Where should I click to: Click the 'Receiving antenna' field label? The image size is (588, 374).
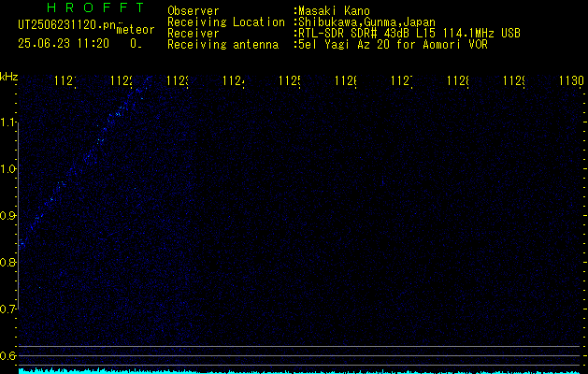tap(222, 45)
